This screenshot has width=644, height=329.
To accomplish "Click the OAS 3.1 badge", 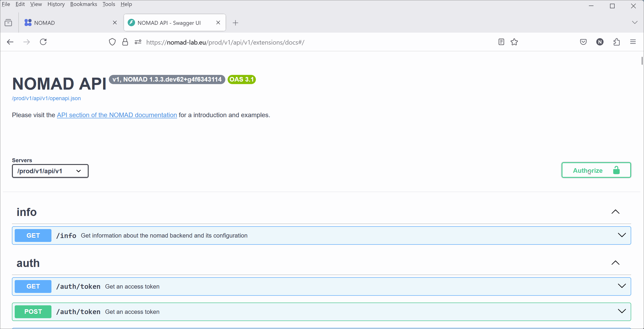I will (242, 79).
